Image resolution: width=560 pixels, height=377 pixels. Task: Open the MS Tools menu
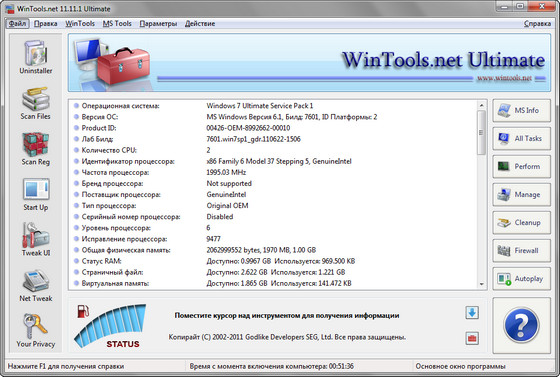tap(117, 24)
